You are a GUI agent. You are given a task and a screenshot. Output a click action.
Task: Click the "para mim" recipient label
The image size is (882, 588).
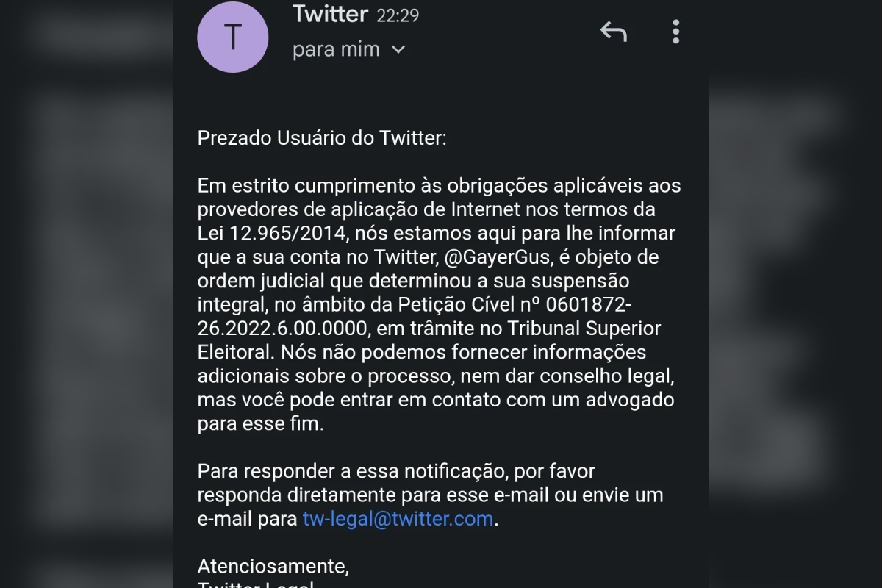pyautogui.click(x=336, y=50)
